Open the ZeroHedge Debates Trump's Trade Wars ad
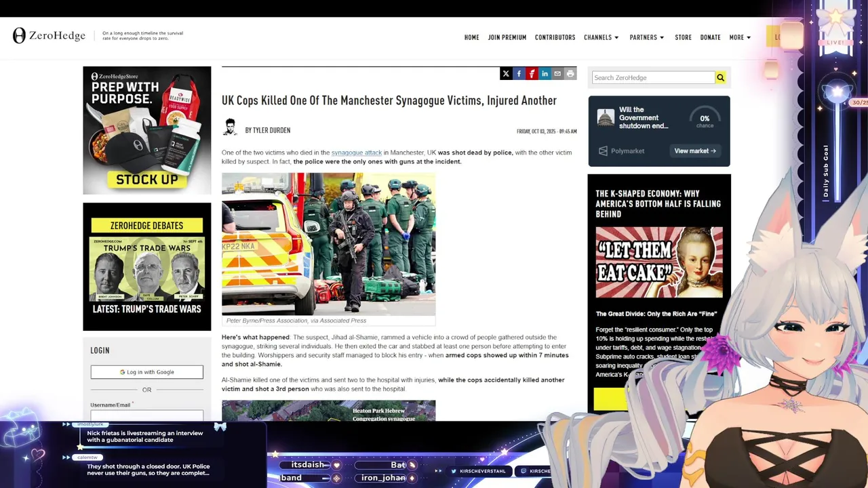The image size is (868, 488). [147, 266]
